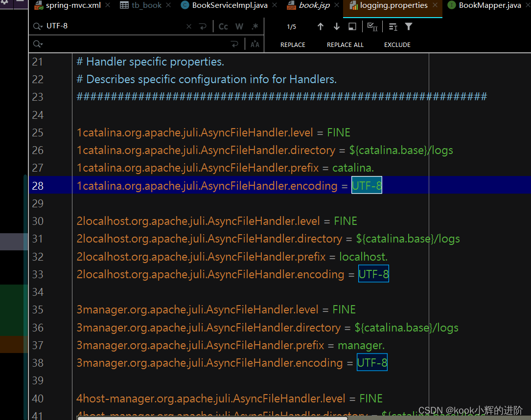Open search history dropdown in find field
Screen dimensions: 531x420
(x=38, y=26)
